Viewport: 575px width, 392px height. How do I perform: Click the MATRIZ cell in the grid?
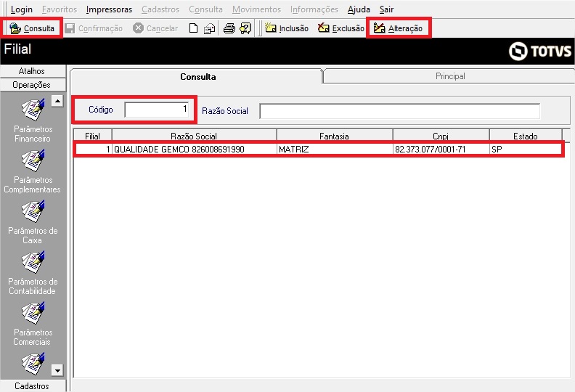click(x=335, y=150)
